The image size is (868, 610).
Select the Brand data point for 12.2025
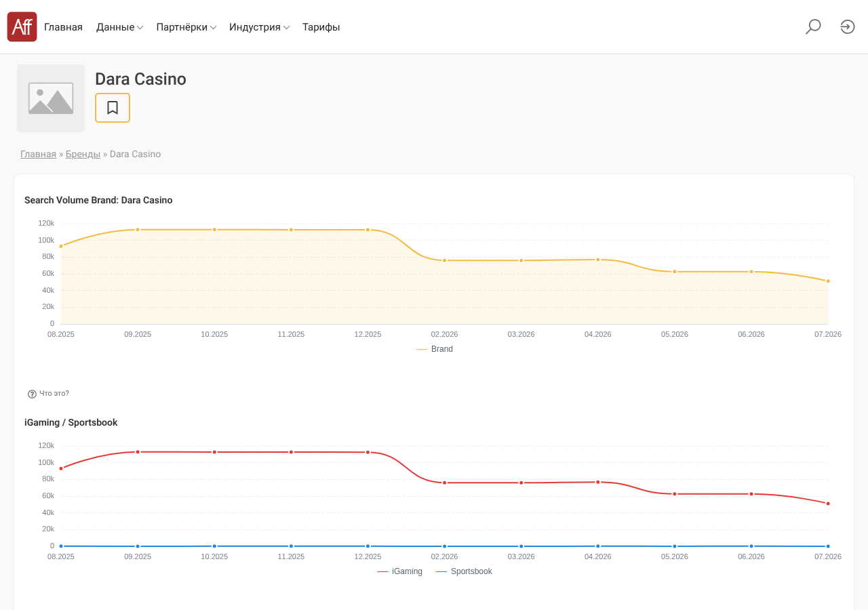(x=368, y=230)
